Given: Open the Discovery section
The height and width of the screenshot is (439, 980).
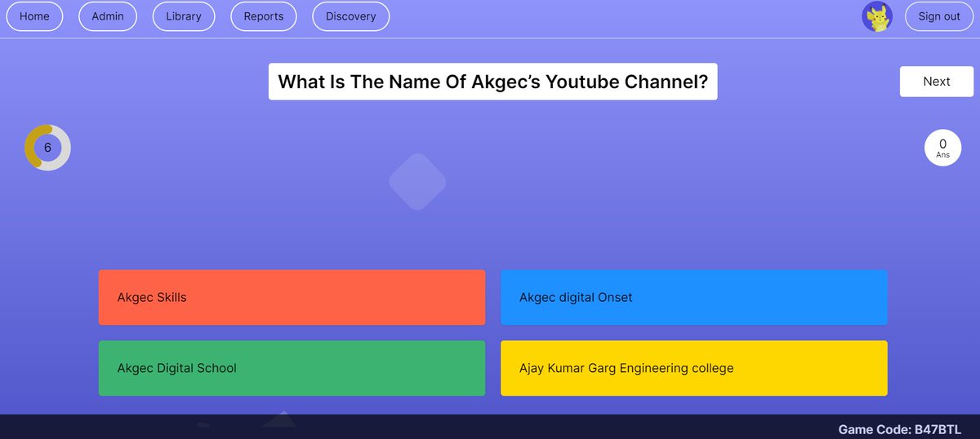Looking at the screenshot, I should [x=351, y=16].
